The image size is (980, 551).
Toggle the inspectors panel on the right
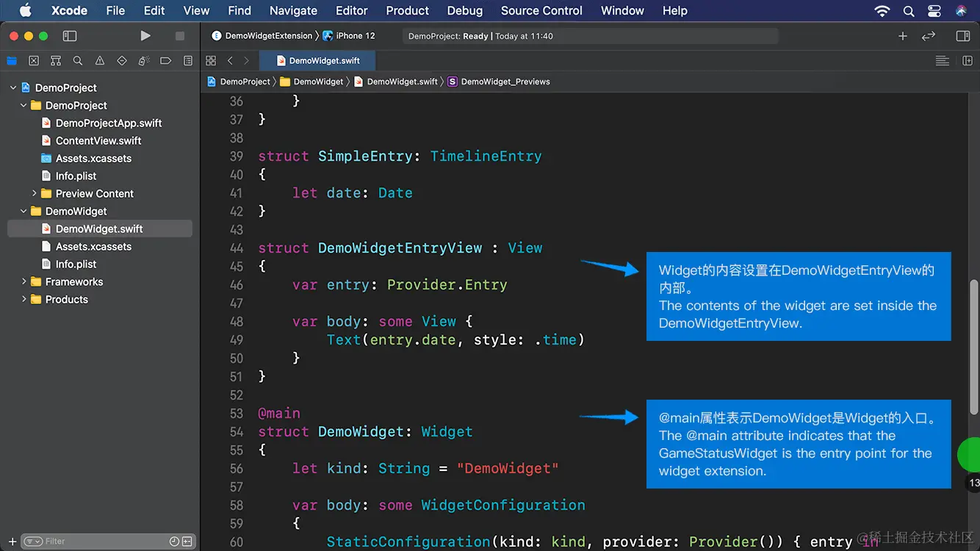(x=963, y=35)
